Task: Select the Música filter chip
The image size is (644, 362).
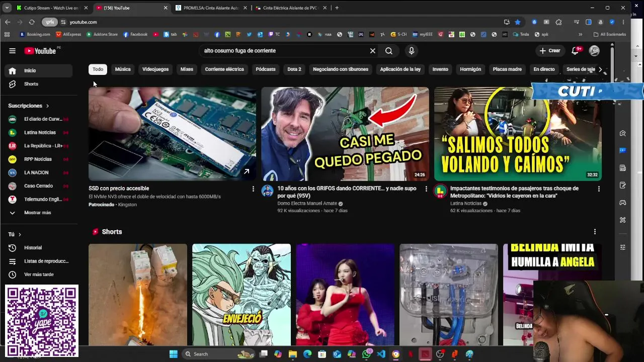Action: 123,69
